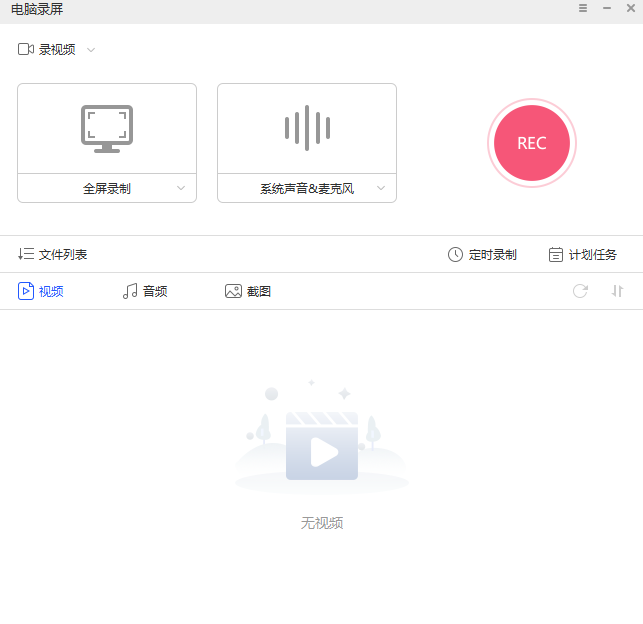Expand the 系统声音&麦克风 dropdown arrow
The height and width of the screenshot is (624, 643).
click(381, 188)
